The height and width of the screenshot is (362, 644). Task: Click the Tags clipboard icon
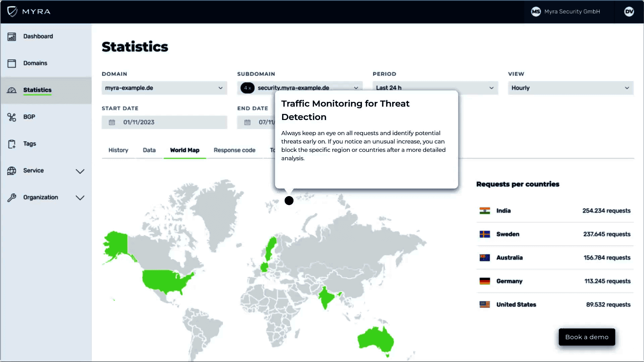coord(12,144)
